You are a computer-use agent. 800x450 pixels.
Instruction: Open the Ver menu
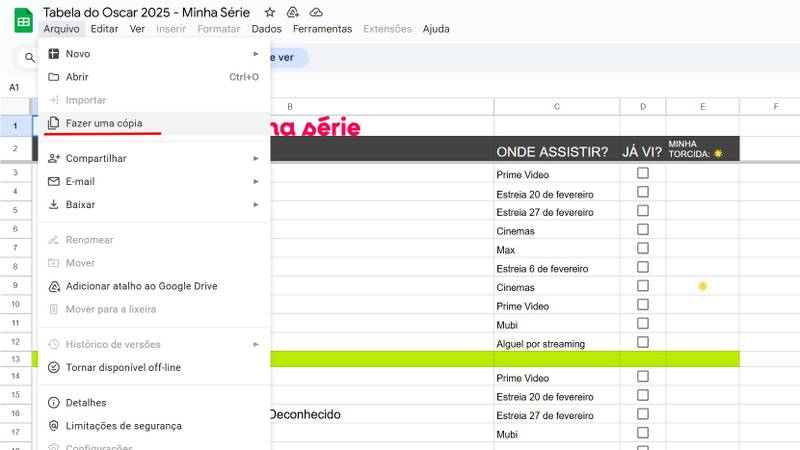[137, 29]
